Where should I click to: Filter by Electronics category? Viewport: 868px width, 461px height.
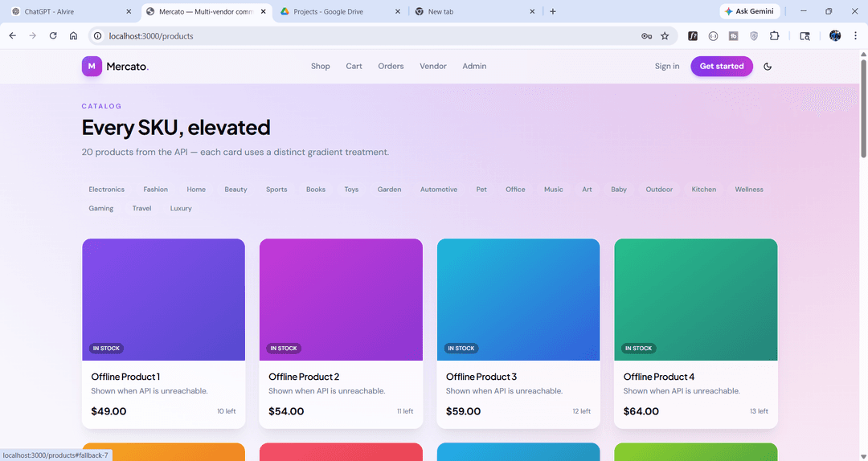tap(106, 190)
